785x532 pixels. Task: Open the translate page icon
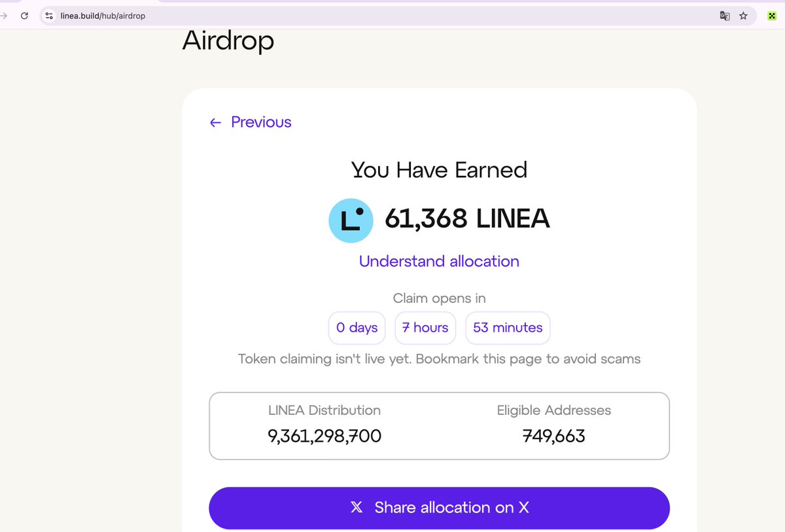coord(725,16)
